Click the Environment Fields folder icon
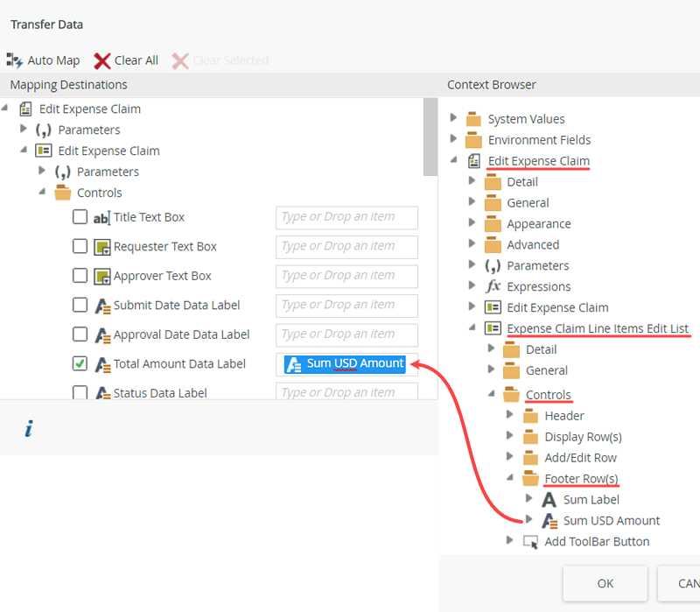The width and height of the screenshot is (700, 612). pos(473,140)
